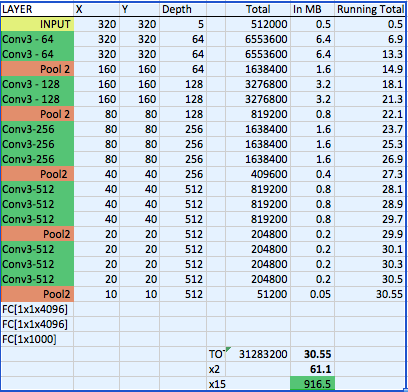Select the In MB cell 0.4
Image resolution: width=408 pixels, height=392 pixels.
tap(313, 174)
